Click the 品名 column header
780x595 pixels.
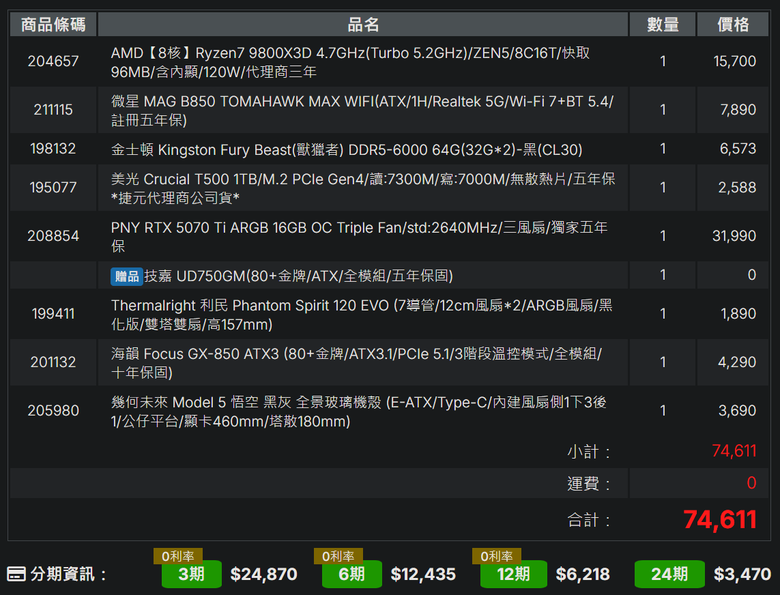(363, 24)
